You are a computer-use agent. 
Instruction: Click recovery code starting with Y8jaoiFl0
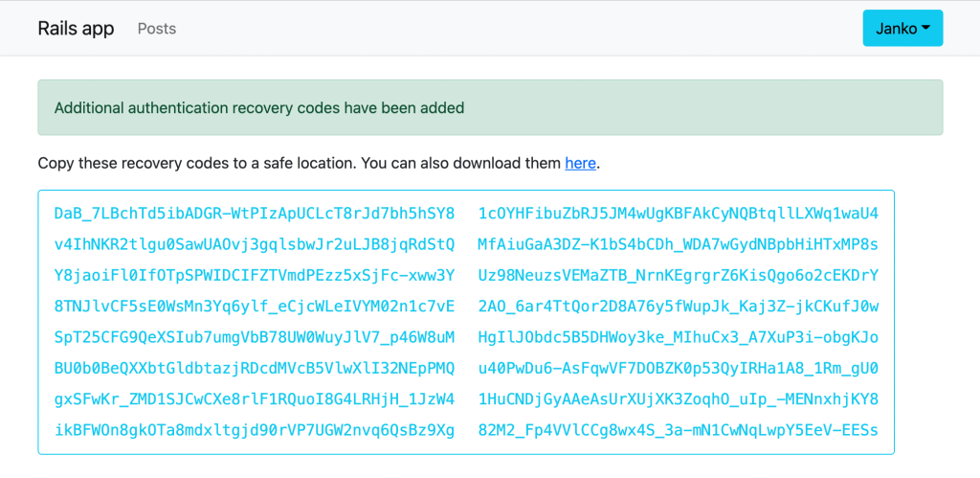coord(255,276)
